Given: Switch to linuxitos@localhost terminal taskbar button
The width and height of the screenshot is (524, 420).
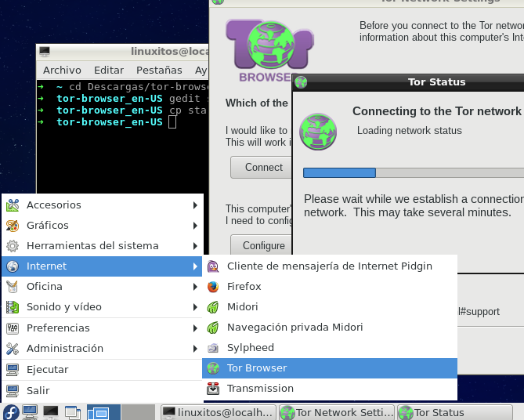Looking at the screenshot, I should (x=219, y=413).
